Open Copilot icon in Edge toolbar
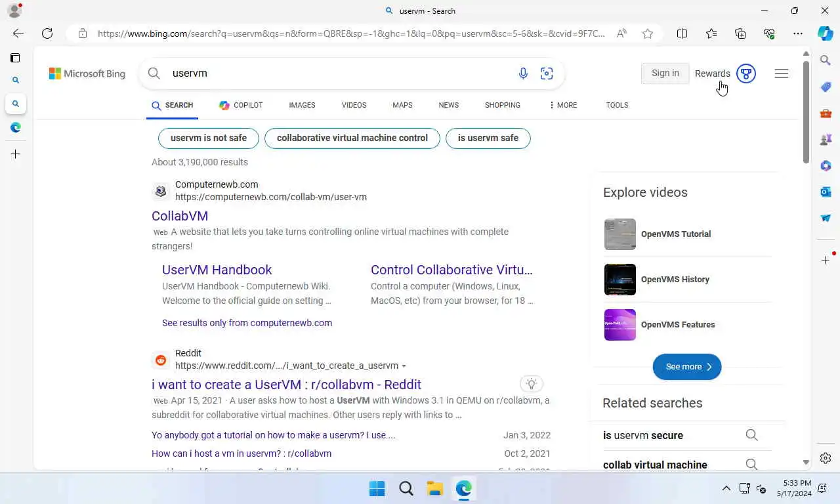 pos(826,33)
